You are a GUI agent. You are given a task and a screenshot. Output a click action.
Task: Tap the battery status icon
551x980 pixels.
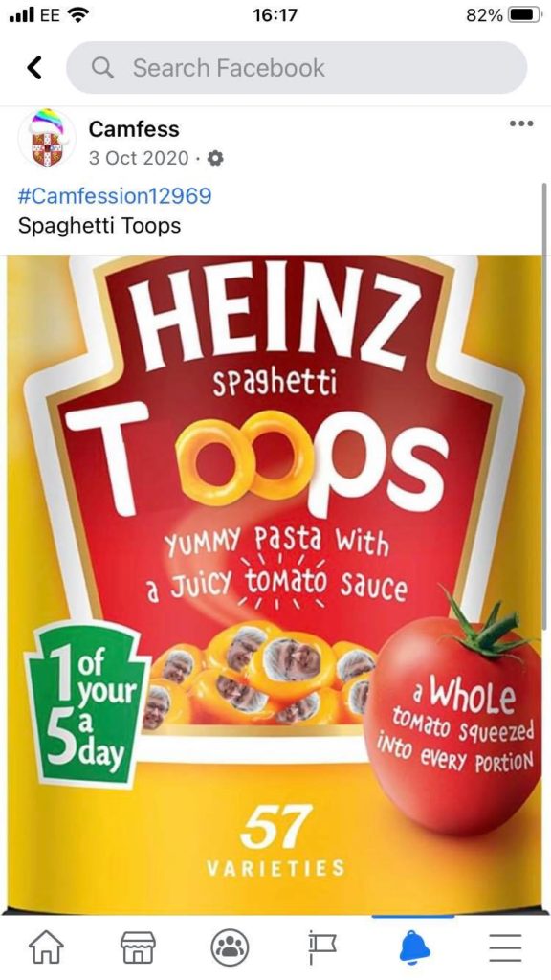pyautogui.click(x=523, y=15)
